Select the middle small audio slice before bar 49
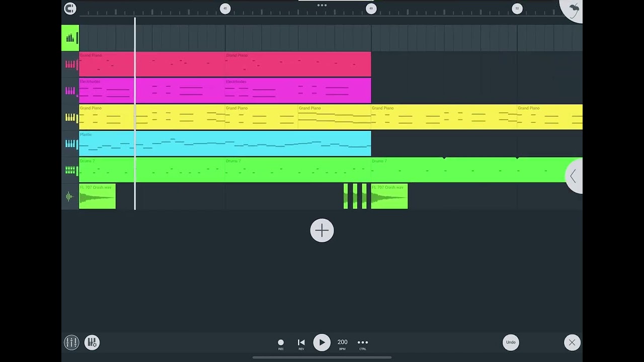Screen dimensions: 644x362 355,197
